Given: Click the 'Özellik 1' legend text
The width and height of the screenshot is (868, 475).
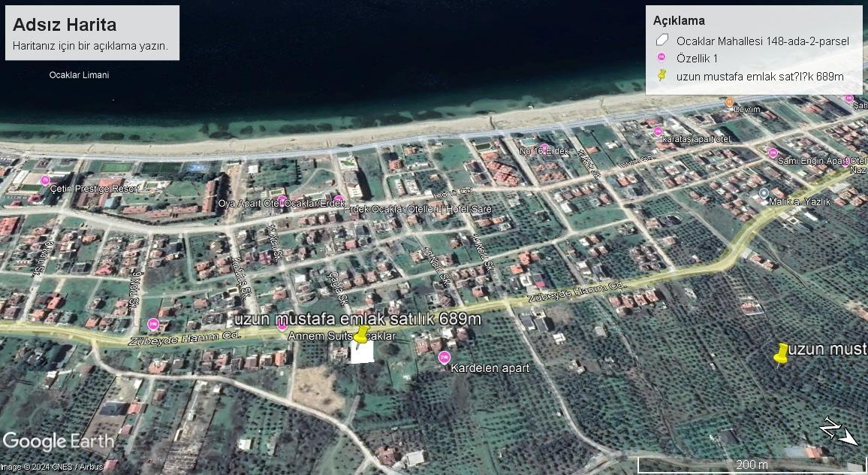Looking at the screenshot, I should click(x=697, y=58).
